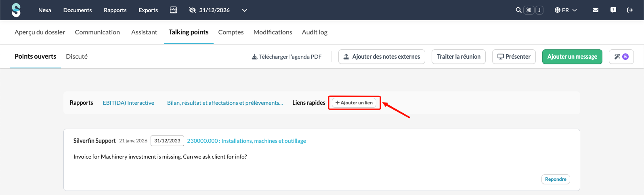Switch to the Comptes tab
Viewport: 644px width, 195px height.
[231, 32]
